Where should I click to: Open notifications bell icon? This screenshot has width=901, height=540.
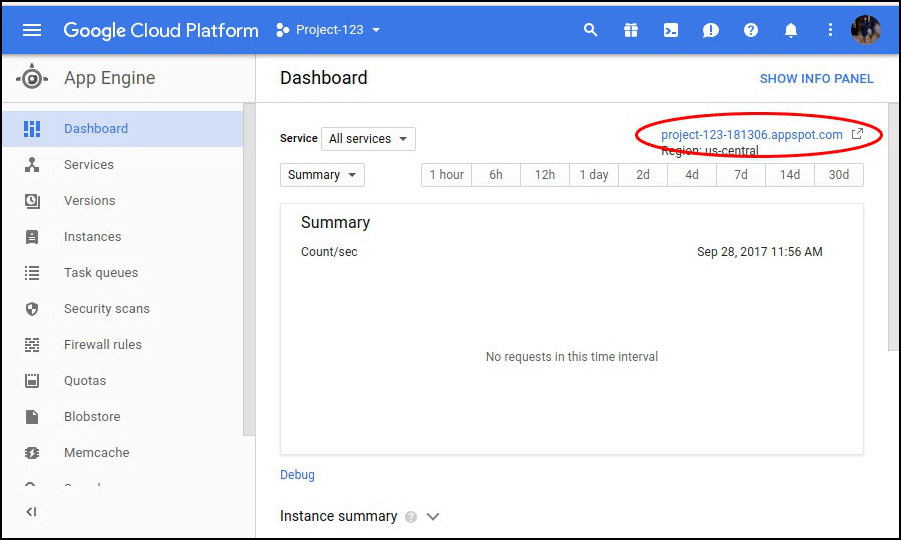pyautogui.click(x=791, y=30)
